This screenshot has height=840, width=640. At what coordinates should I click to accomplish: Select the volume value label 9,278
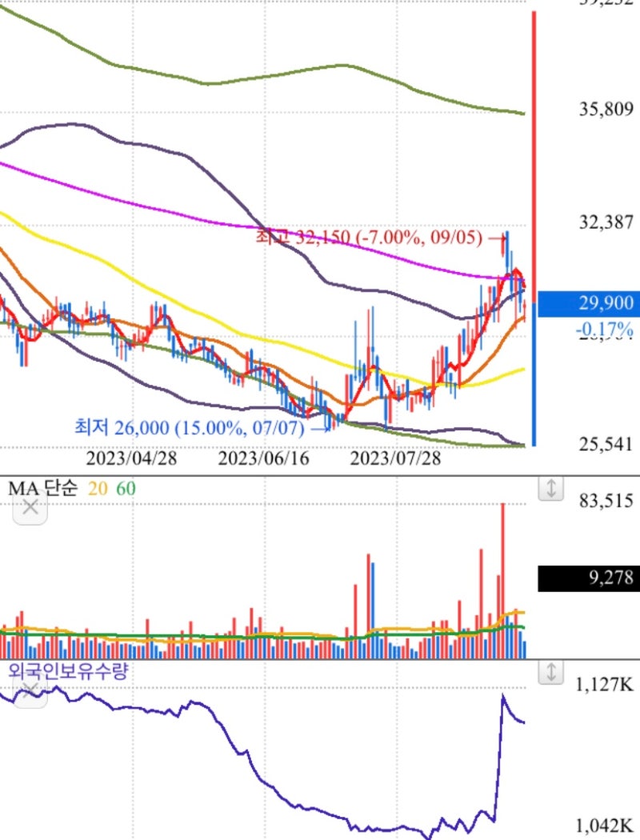(x=589, y=578)
